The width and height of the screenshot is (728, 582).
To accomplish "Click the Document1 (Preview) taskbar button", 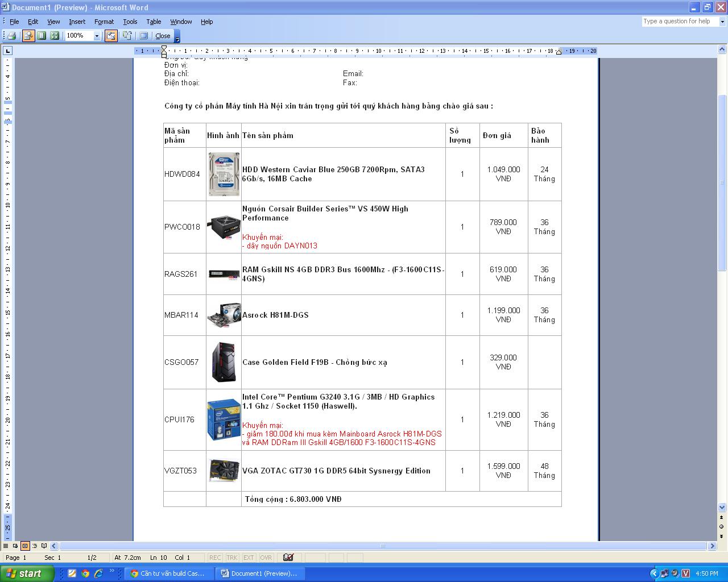I will click(x=260, y=573).
